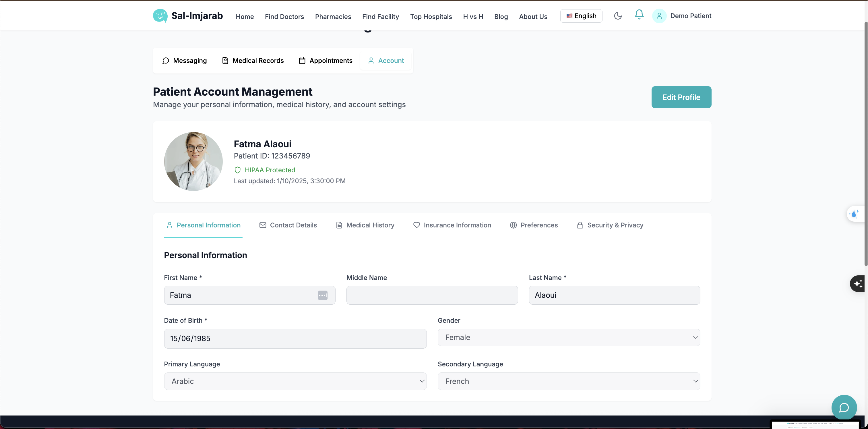The width and height of the screenshot is (868, 429).
Task: Click the Date of Birth field
Action: (295, 338)
